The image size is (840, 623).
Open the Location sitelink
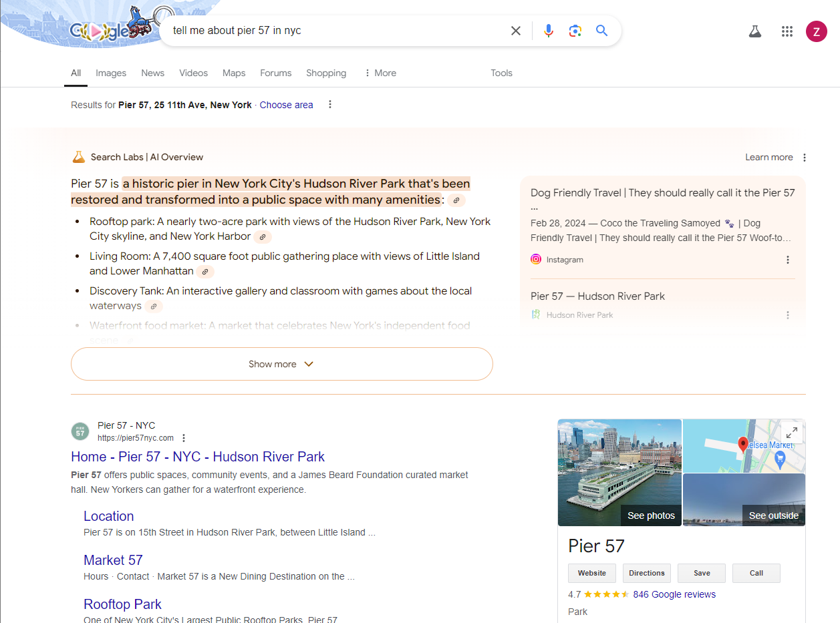108,516
